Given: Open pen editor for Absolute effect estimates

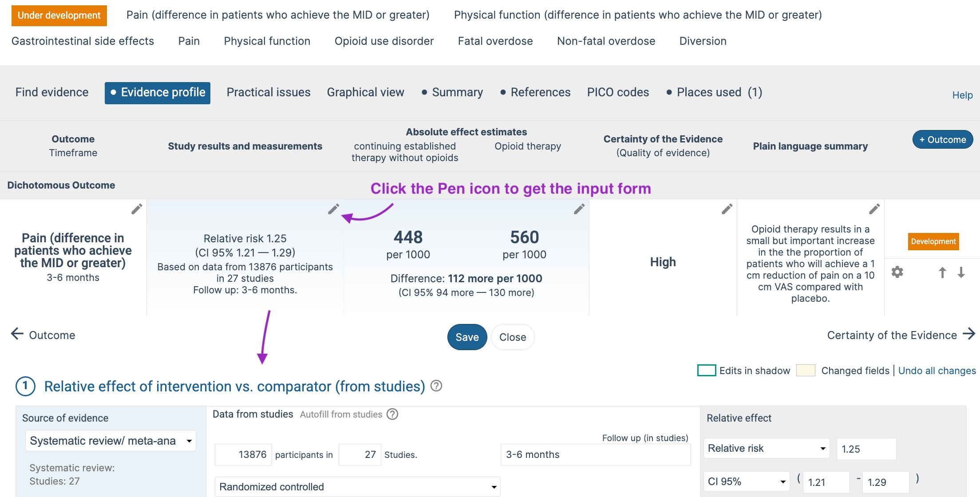Looking at the screenshot, I should [x=579, y=209].
